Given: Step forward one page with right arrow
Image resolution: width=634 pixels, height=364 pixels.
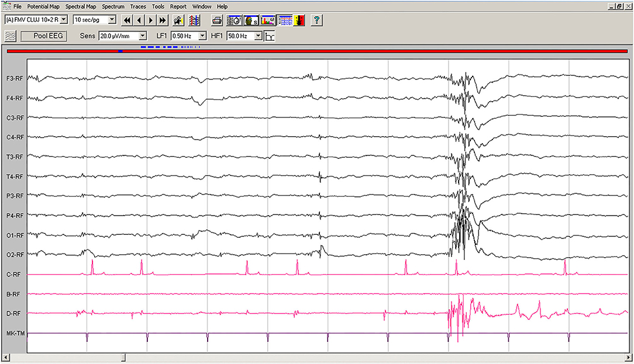Looking at the screenshot, I should 151,20.
